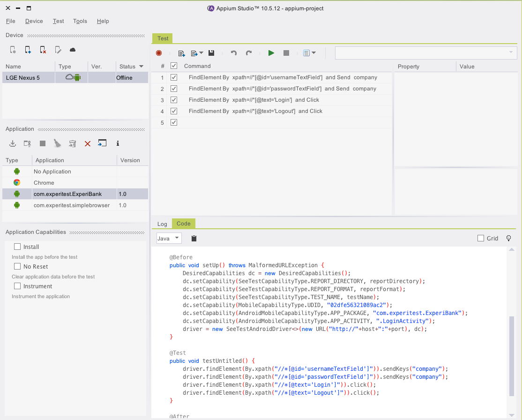The image size is (522, 420).
Task: Open the empty combo box in Test toolbar
Action: 426,53
